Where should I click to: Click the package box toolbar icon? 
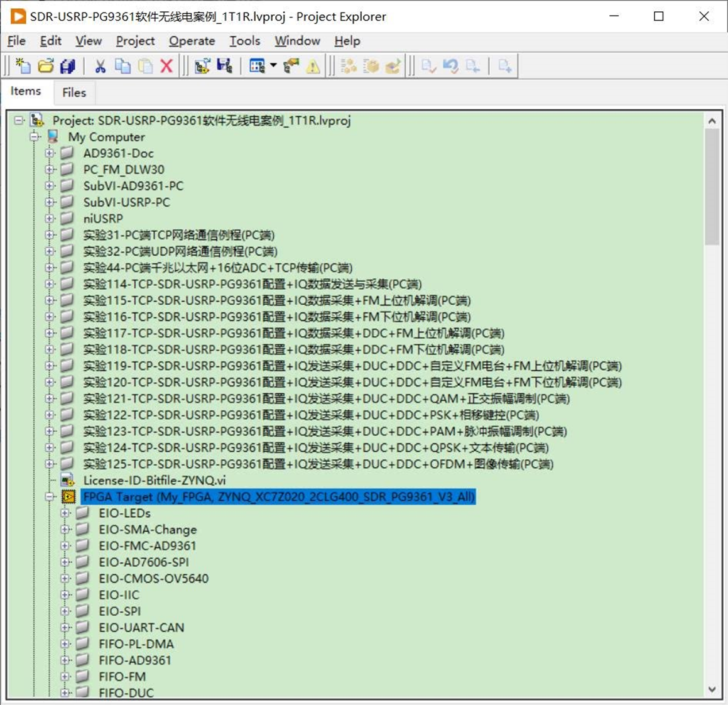pyautogui.click(x=371, y=65)
